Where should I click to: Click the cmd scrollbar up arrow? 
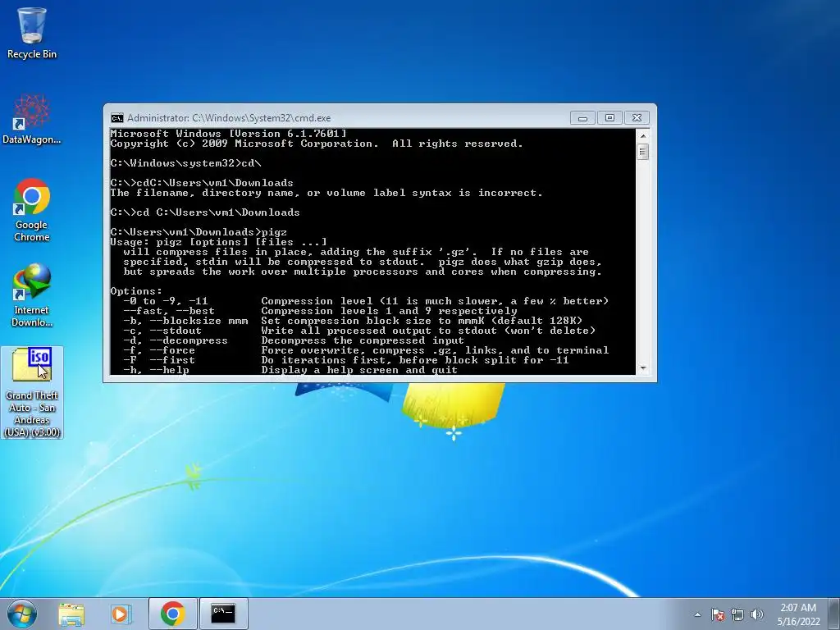(x=643, y=135)
